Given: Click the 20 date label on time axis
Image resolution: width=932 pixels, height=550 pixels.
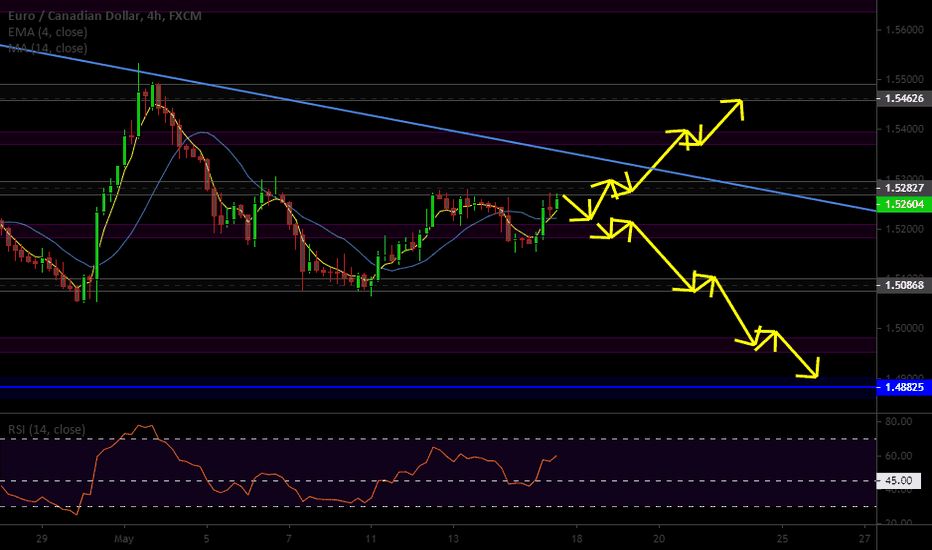Looking at the screenshot, I should (x=659, y=539).
